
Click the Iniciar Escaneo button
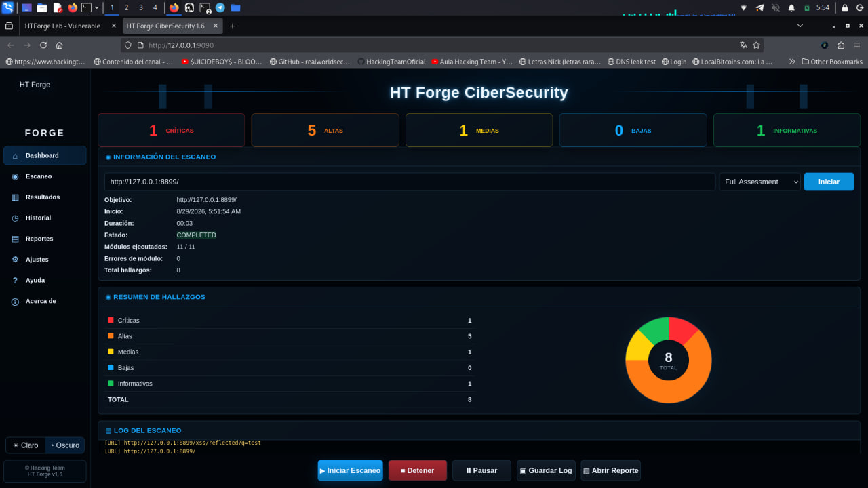pyautogui.click(x=351, y=470)
